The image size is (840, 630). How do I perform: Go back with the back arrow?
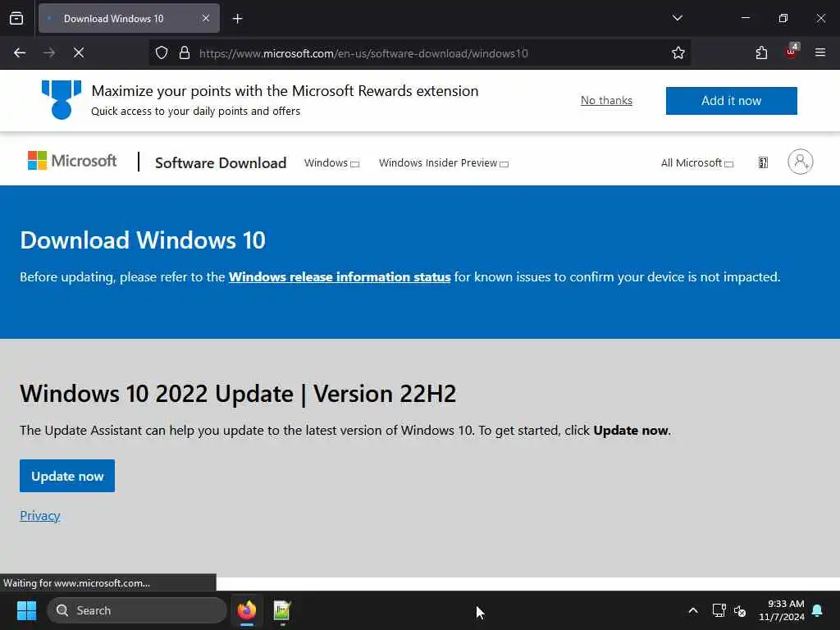pyautogui.click(x=20, y=52)
